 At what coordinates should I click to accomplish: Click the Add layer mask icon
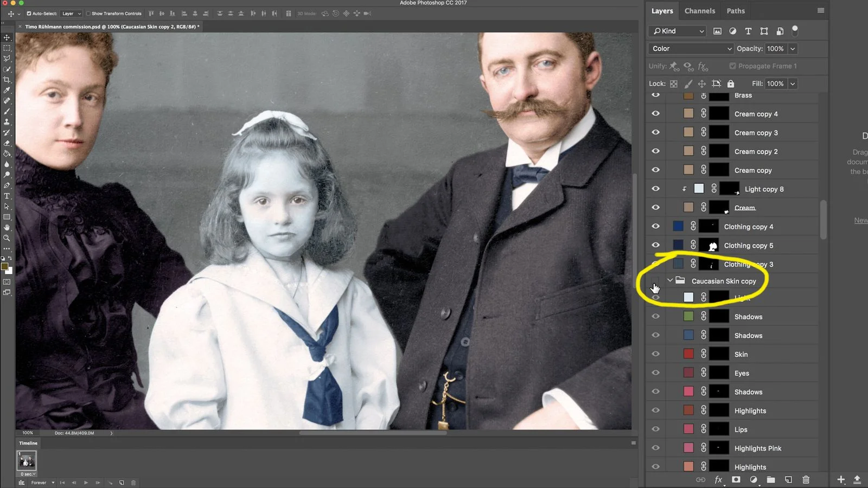[x=736, y=480]
